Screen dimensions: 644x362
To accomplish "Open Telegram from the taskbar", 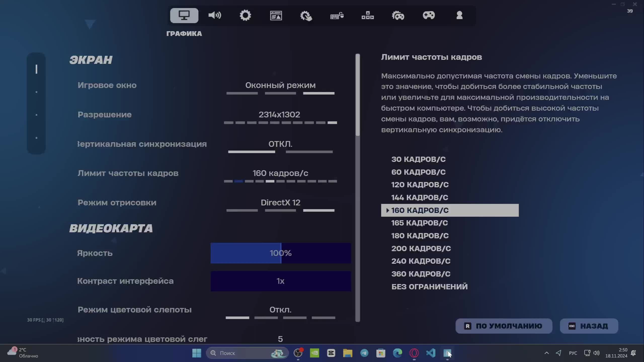I will (x=365, y=353).
